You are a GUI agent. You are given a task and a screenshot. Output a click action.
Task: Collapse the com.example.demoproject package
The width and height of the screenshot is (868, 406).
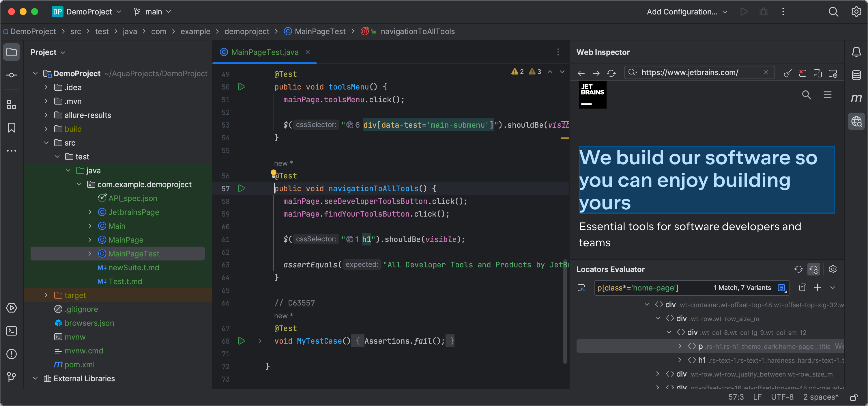tap(79, 185)
